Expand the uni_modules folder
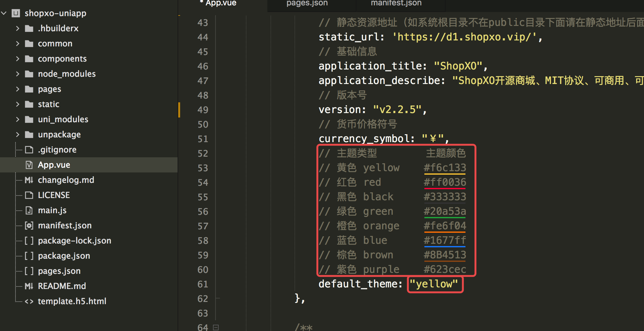644x331 pixels. tap(18, 119)
